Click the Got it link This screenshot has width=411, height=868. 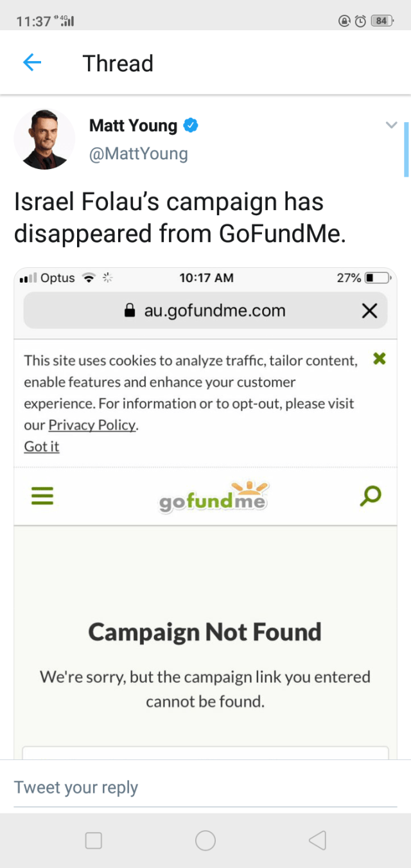[42, 446]
